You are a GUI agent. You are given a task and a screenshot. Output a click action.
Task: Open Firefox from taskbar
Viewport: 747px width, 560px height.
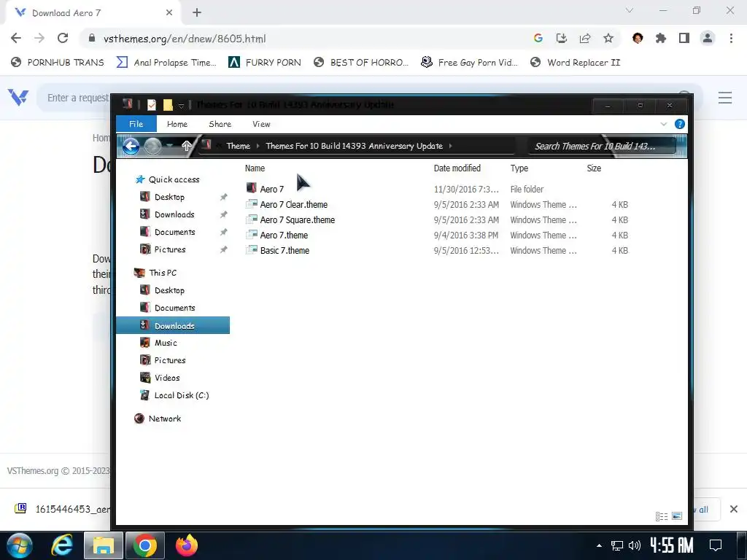pos(186,545)
